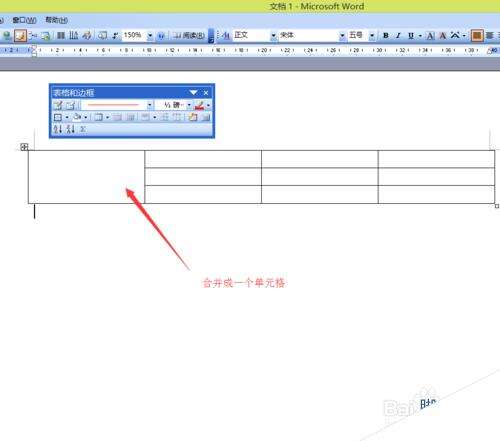500x441 pixels.
Task: Click the toolbar options handle after 阅读
Action: [211, 35]
